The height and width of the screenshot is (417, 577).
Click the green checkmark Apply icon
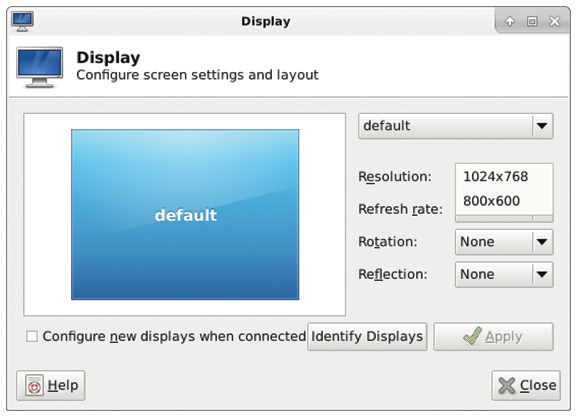point(472,336)
